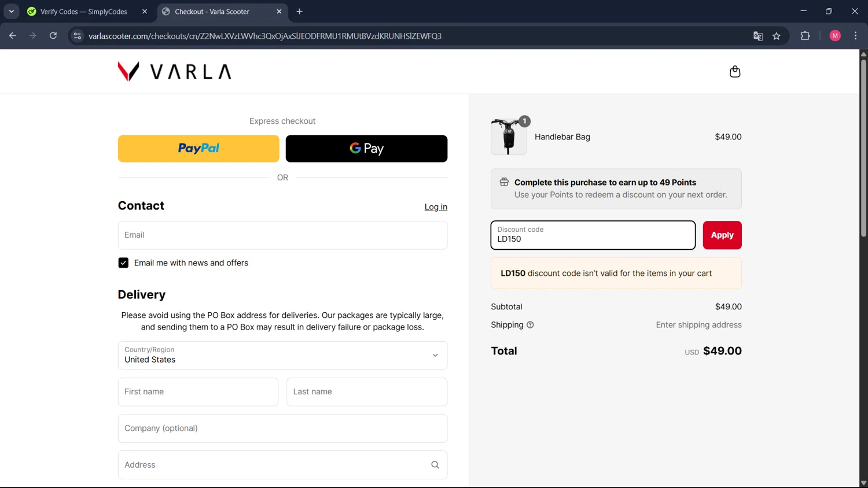Click the browser back arrow
The width and height of the screenshot is (868, 488).
coord(13,36)
